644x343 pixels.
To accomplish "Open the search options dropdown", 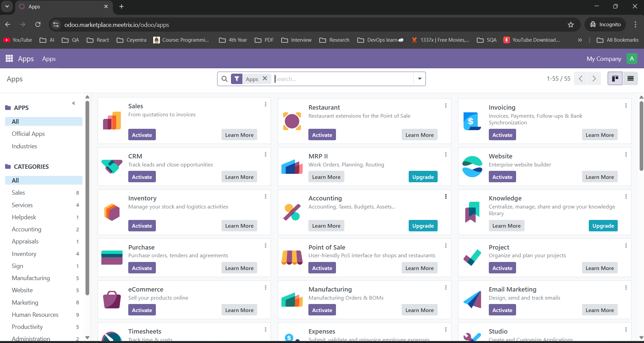I will (x=419, y=79).
